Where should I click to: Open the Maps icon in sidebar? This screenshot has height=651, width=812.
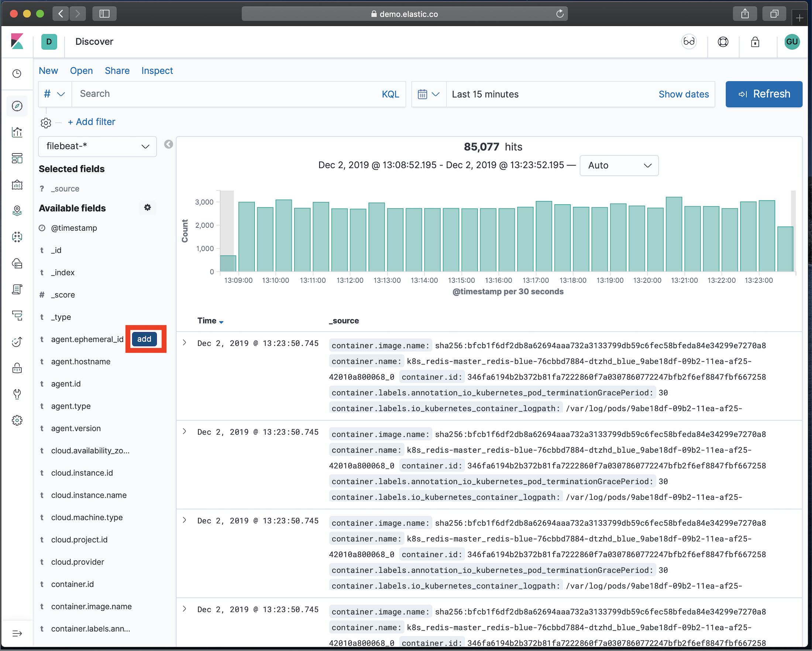click(17, 211)
